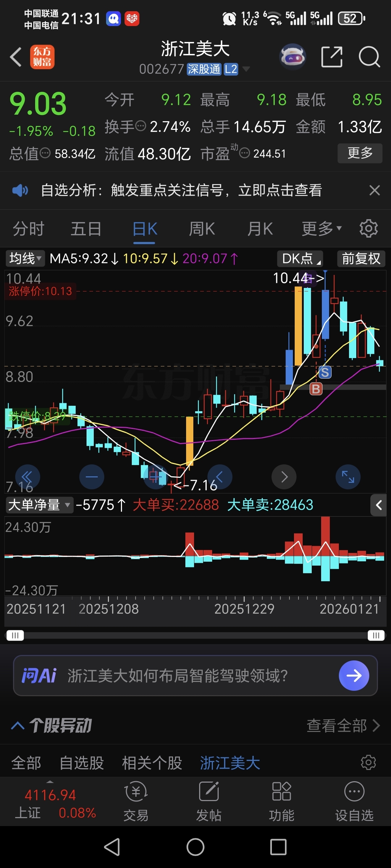Jump to earliest with double-left arrow
Viewport: 391px width, 868px height.
pos(28,477)
